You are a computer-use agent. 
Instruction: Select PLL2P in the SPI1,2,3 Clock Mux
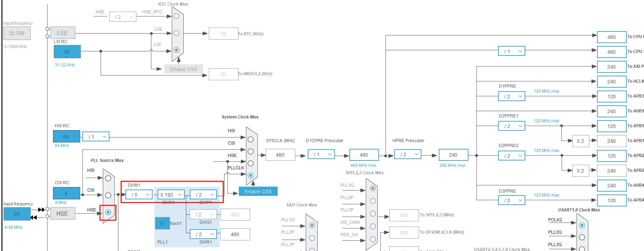pyautogui.click(x=373, y=201)
